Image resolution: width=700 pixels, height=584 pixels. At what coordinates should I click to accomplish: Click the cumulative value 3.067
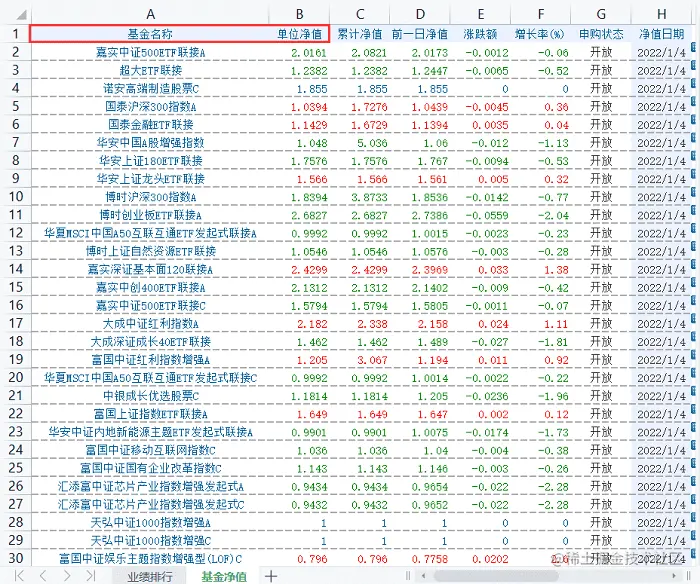pyautogui.click(x=372, y=360)
